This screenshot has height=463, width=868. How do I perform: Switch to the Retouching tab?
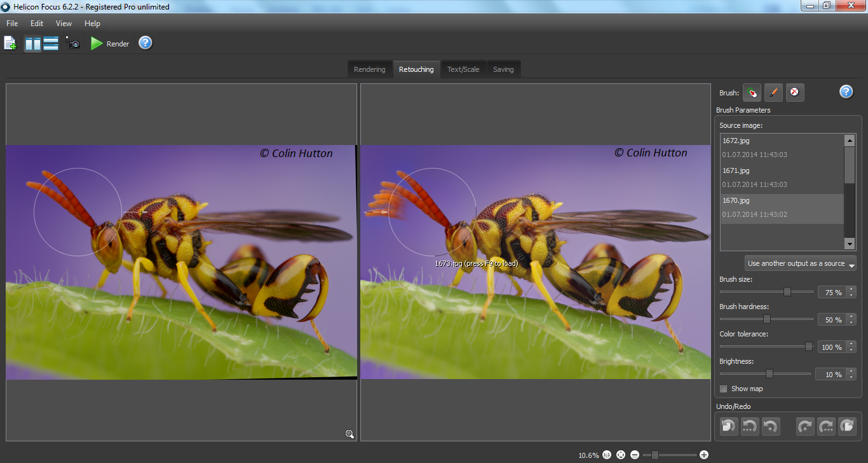416,69
